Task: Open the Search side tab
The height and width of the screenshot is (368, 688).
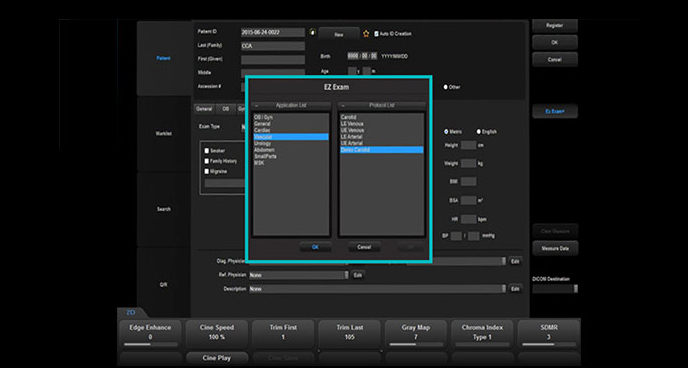Action: pyautogui.click(x=164, y=209)
